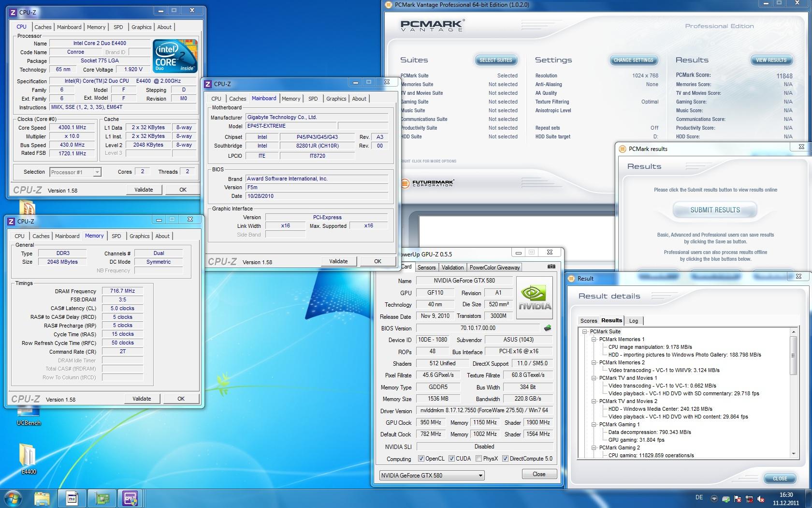Image resolution: width=812 pixels, height=508 pixels.
Task: Open SPD tab in CPU-Z Mainboard window
Action: [x=313, y=99]
